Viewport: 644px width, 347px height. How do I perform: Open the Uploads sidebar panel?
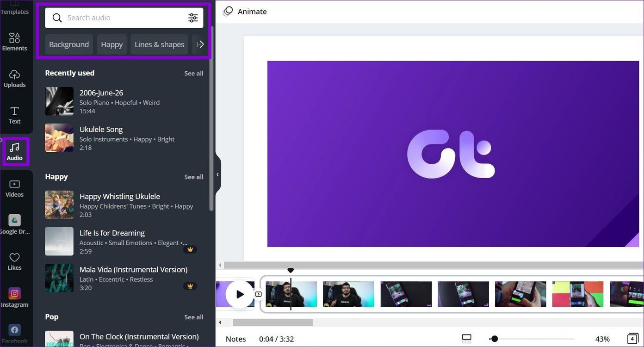[x=14, y=78]
